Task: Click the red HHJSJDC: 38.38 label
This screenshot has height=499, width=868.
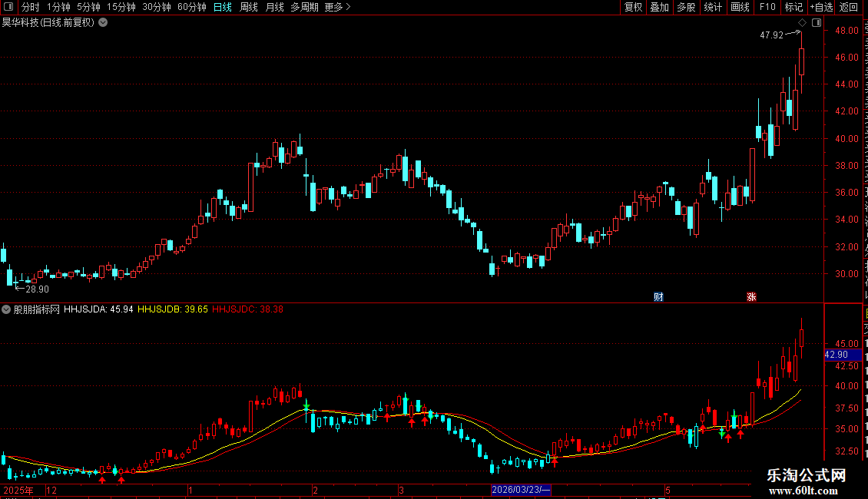Action: coord(248,309)
